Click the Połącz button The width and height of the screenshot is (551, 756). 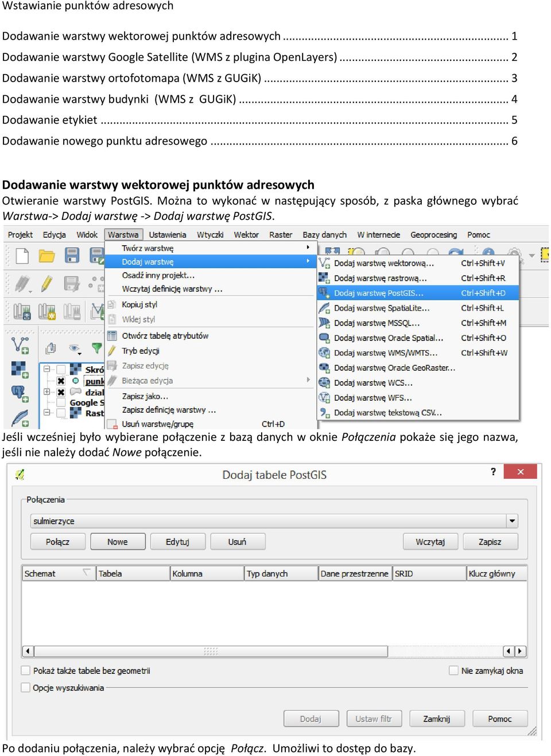click(x=57, y=542)
